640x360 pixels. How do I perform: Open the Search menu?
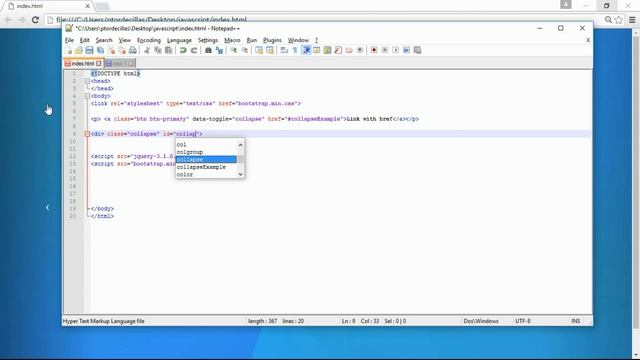(104, 40)
